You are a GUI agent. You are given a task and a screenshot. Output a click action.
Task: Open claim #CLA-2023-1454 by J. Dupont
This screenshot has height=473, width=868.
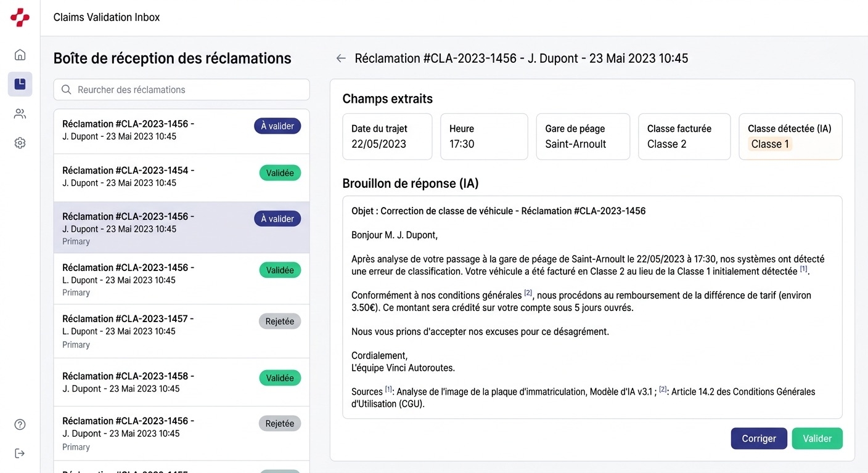(181, 177)
